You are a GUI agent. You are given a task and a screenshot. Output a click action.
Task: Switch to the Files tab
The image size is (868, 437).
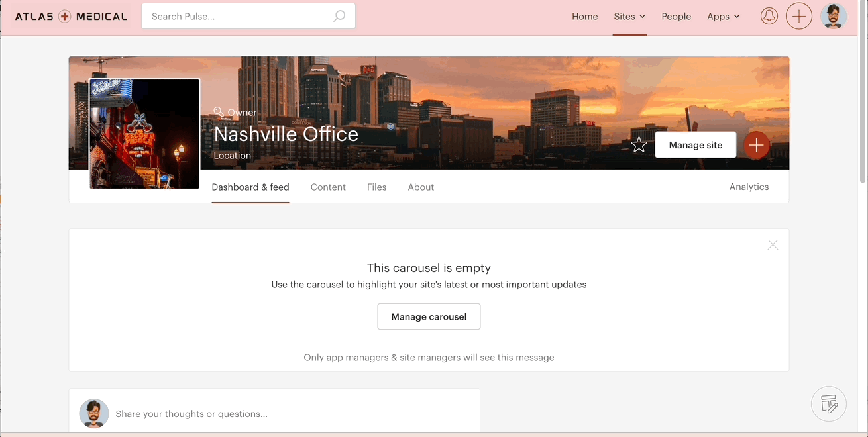pos(376,187)
